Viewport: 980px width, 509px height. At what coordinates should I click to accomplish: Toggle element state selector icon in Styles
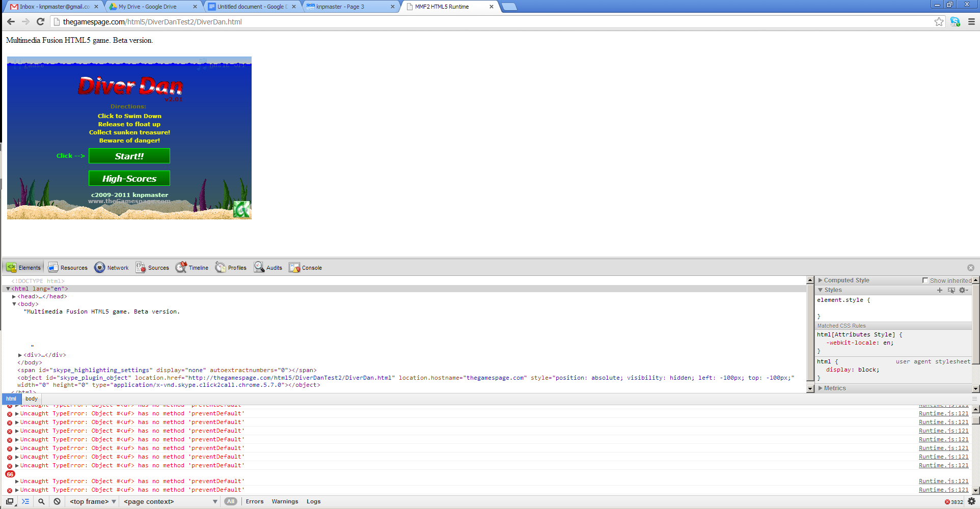tap(951, 290)
